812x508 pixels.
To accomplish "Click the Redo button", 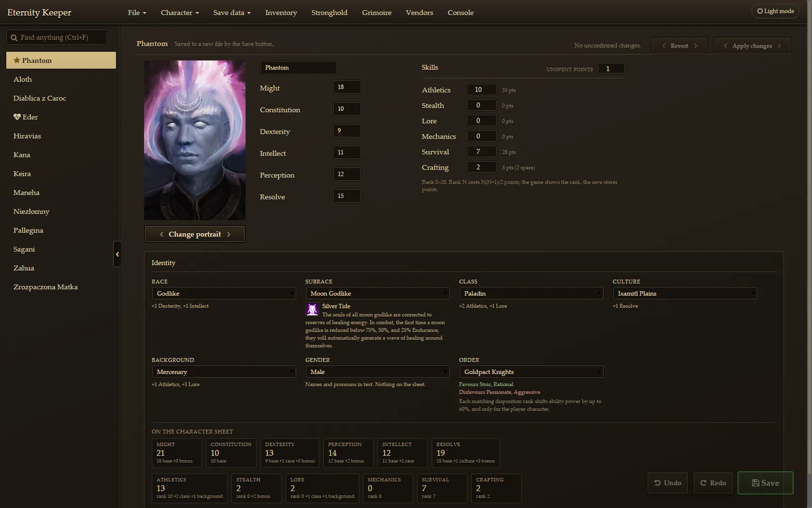I will pyautogui.click(x=713, y=483).
